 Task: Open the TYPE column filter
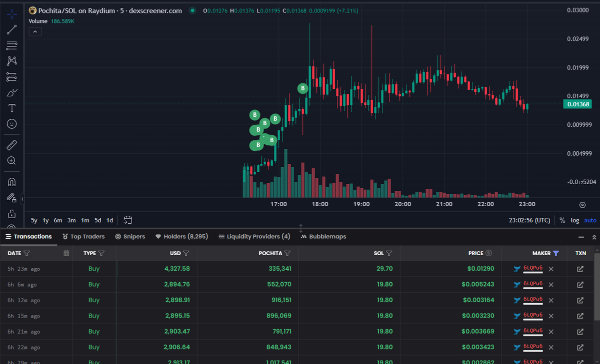101,254
